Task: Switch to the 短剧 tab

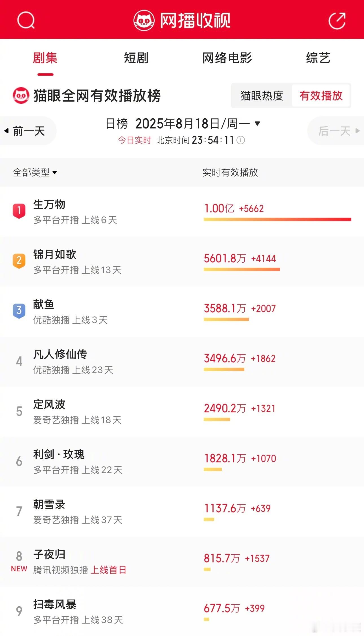Action: [136, 58]
